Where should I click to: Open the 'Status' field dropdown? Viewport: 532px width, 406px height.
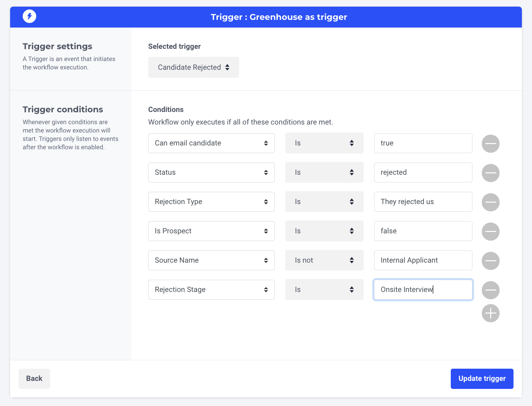[211, 172]
